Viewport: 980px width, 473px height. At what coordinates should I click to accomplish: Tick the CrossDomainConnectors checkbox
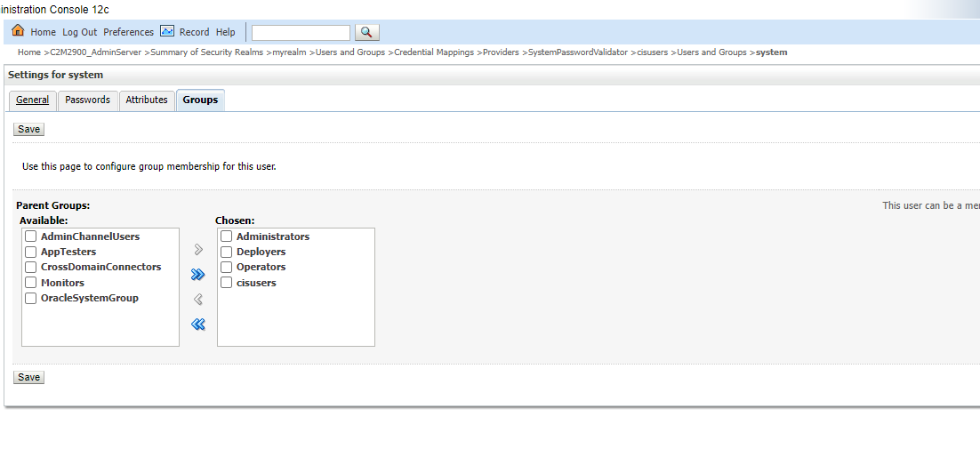(x=30, y=267)
